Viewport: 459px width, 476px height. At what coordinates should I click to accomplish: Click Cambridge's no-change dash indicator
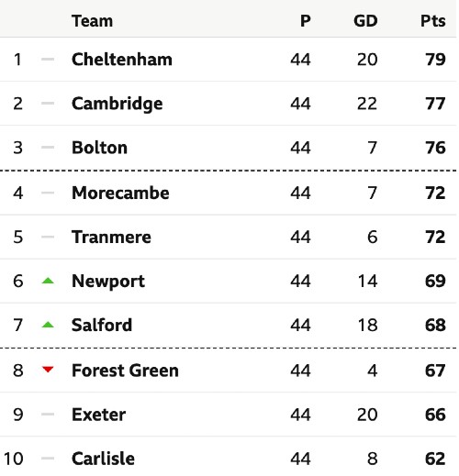(48, 104)
